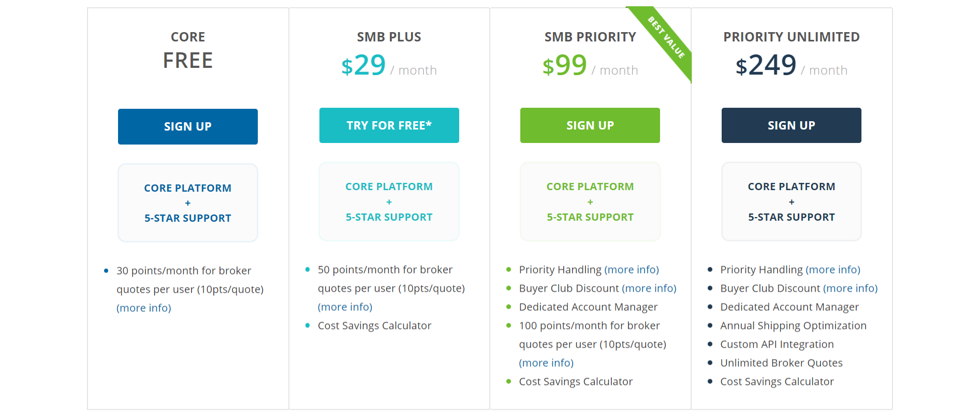Click the FREE price label in Core plan
The height and width of the screenshot is (416, 980).
click(x=187, y=61)
